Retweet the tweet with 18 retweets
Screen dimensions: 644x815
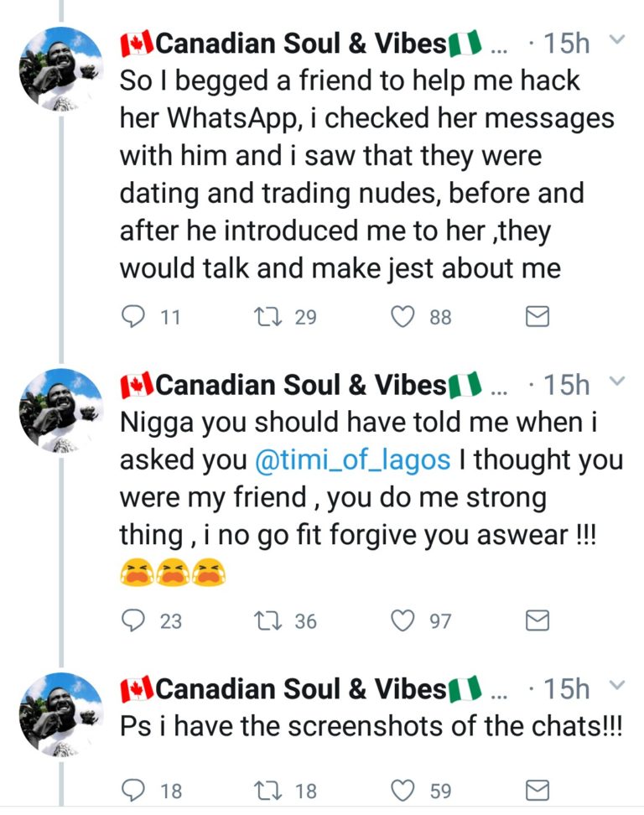pos(267,790)
